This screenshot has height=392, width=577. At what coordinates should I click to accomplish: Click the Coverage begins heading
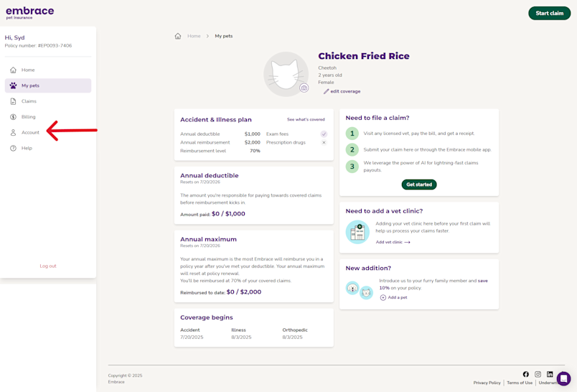[207, 317]
